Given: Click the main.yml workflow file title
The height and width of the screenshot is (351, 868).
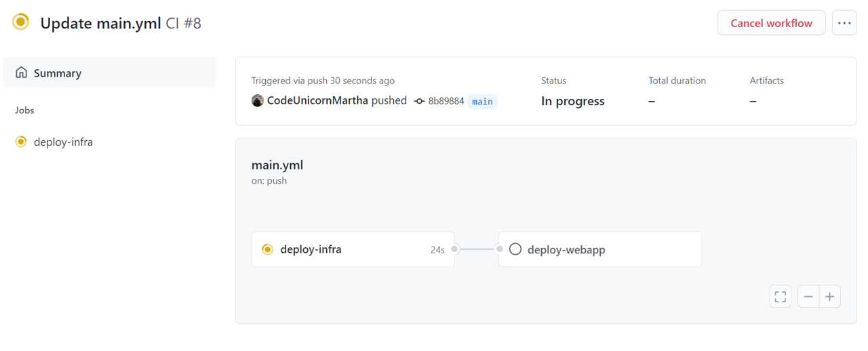Looking at the screenshot, I should tap(277, 165).
